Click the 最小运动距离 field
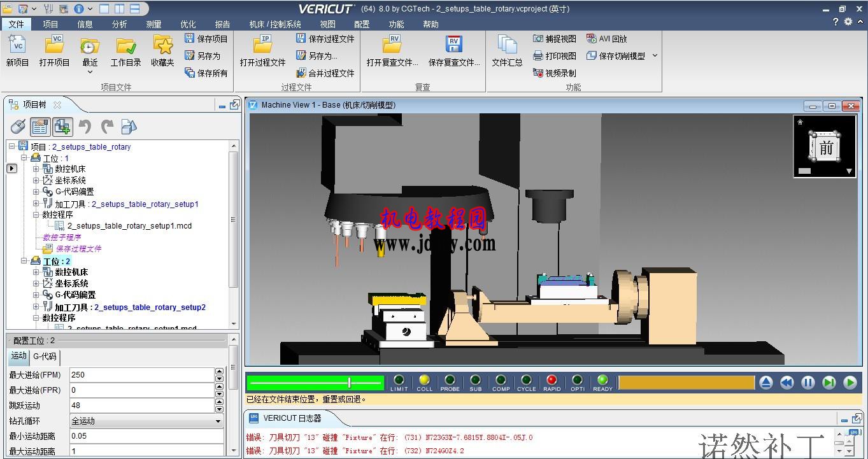 pyautogui.click(x=146, y=436)
